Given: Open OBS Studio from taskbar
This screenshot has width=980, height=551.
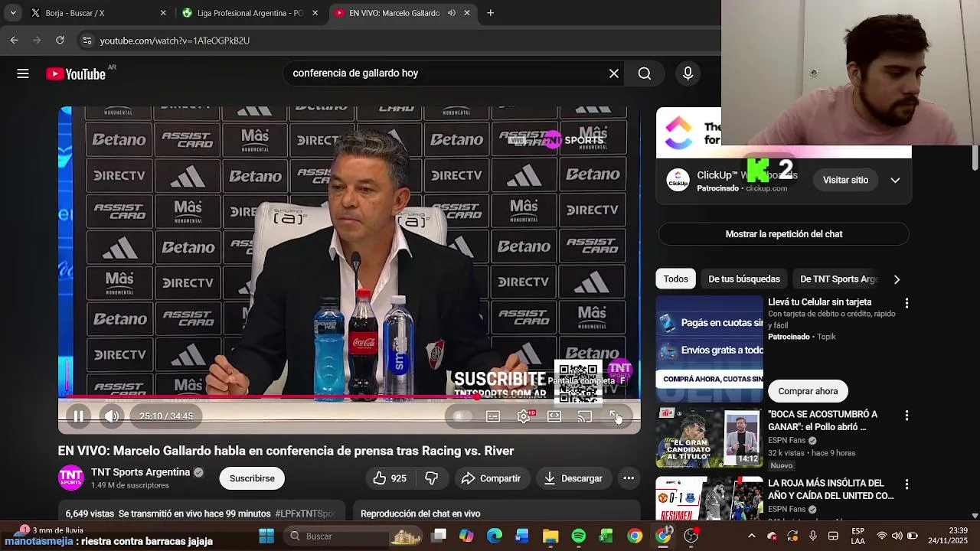Looking at the screenshot, I should 691,536.
